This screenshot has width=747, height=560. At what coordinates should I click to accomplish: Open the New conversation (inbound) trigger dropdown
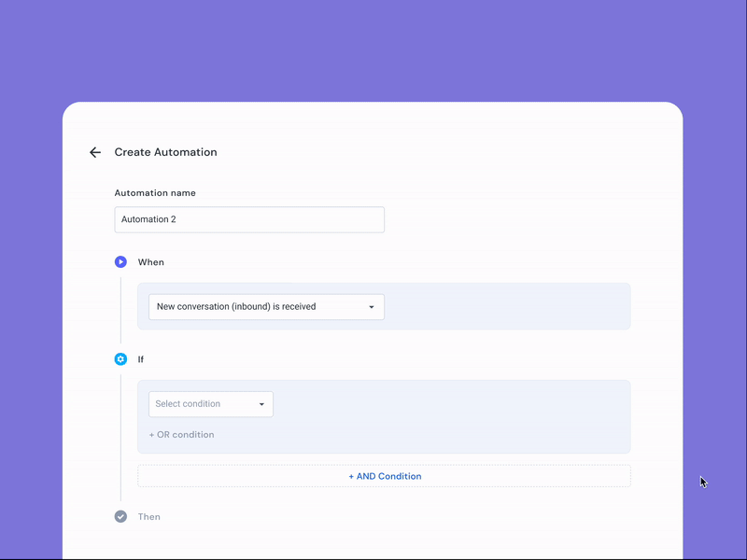tap(266, 307)
